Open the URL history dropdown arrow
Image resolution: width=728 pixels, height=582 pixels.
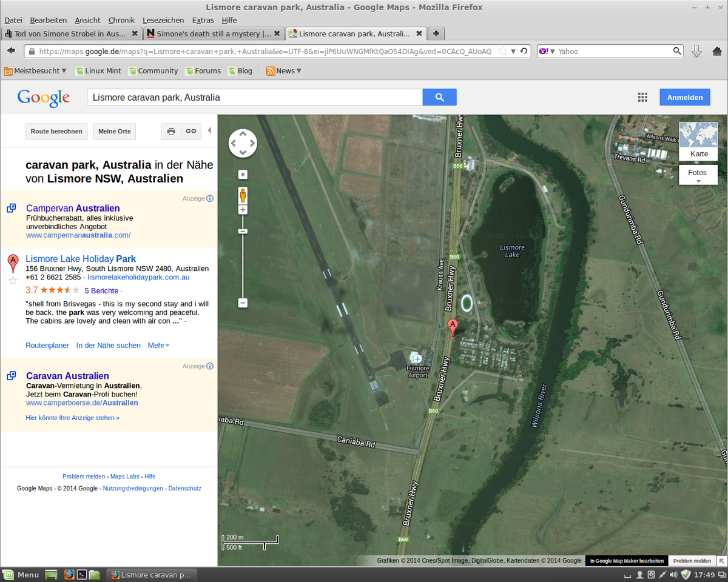tap(513, 52)
